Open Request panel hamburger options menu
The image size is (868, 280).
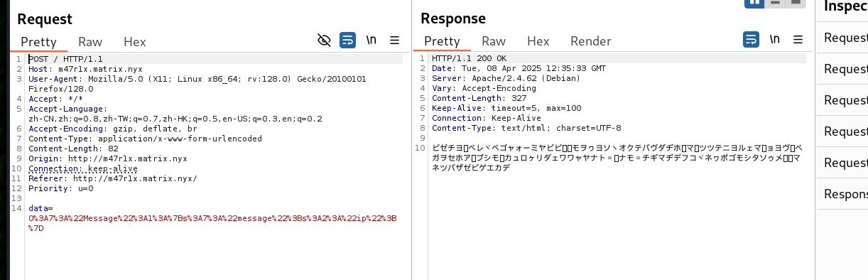click(394, 40)
